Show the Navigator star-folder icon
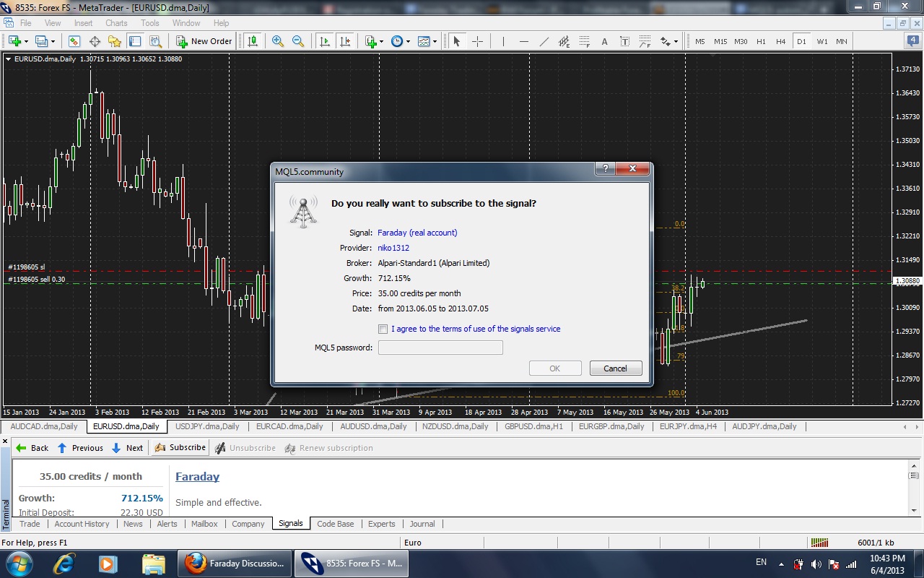 115,41
